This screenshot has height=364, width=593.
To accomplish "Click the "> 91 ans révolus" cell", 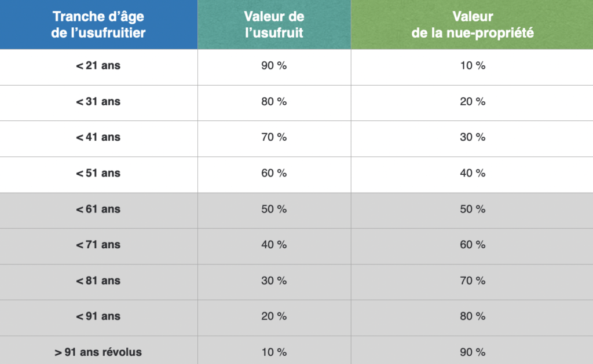I will [x=98, y=352].
